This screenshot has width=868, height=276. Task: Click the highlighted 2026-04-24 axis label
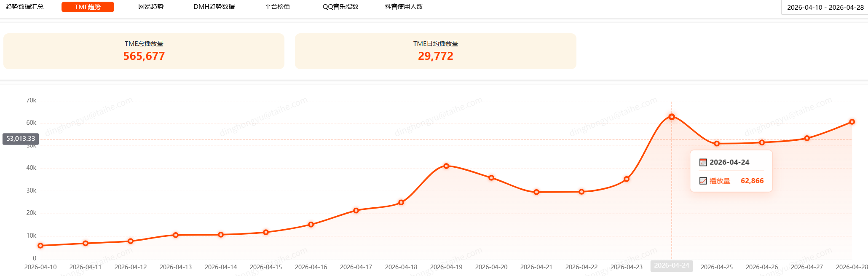[672, 266]
